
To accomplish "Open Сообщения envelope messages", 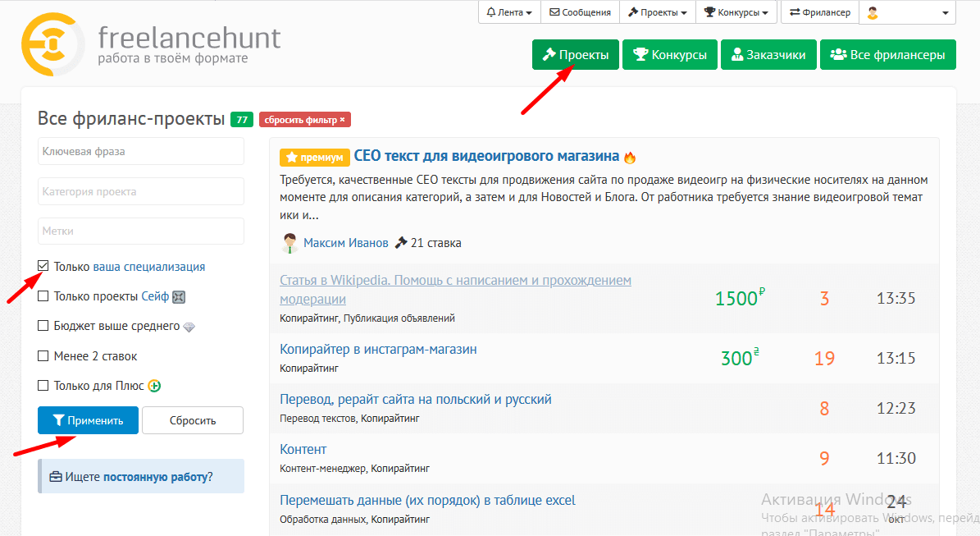I will click(580, 12).
